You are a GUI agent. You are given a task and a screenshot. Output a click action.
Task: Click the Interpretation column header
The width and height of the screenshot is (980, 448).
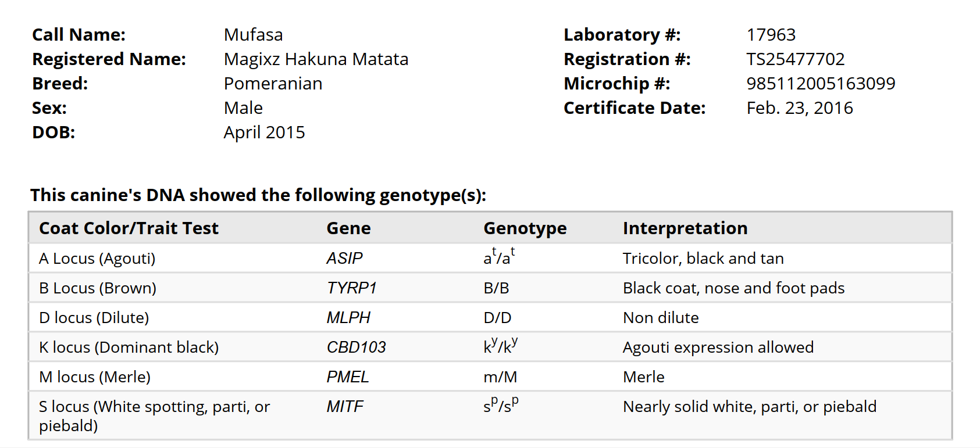coord(685,228)
